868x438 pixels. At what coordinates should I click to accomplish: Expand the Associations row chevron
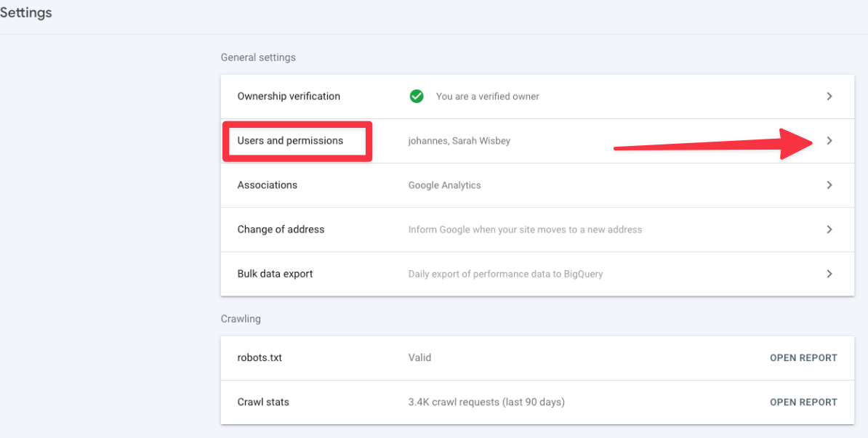point(829,184)
